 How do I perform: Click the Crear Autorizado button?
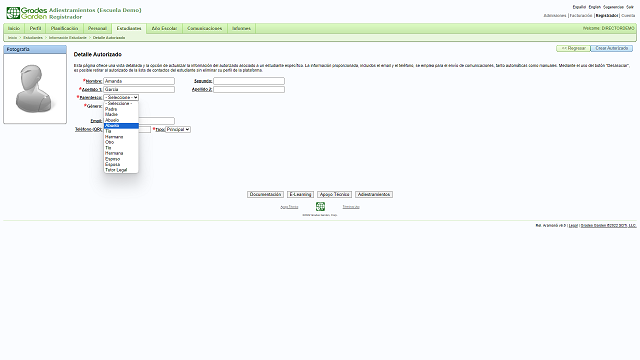point(612,48)
